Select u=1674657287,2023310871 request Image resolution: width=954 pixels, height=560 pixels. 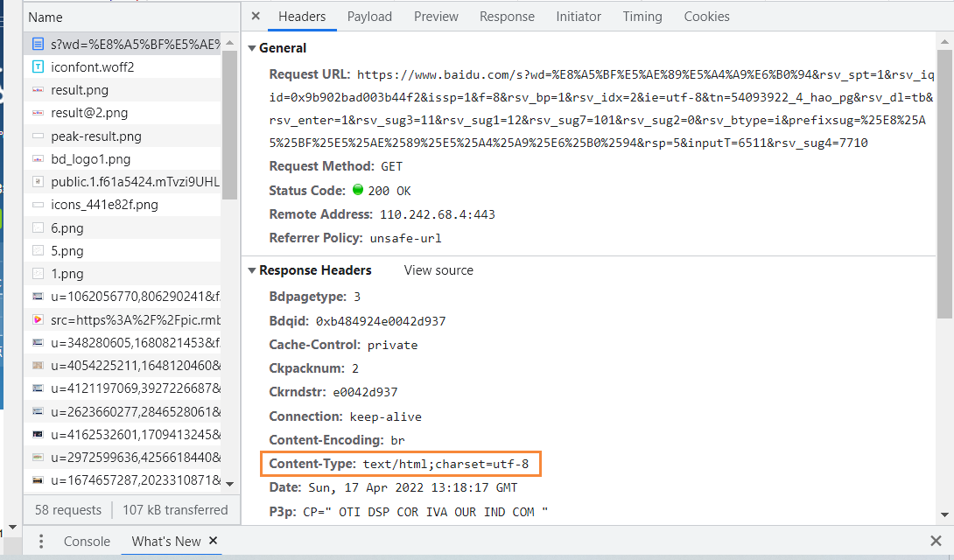pyautogui.click(x=123, y=480)
